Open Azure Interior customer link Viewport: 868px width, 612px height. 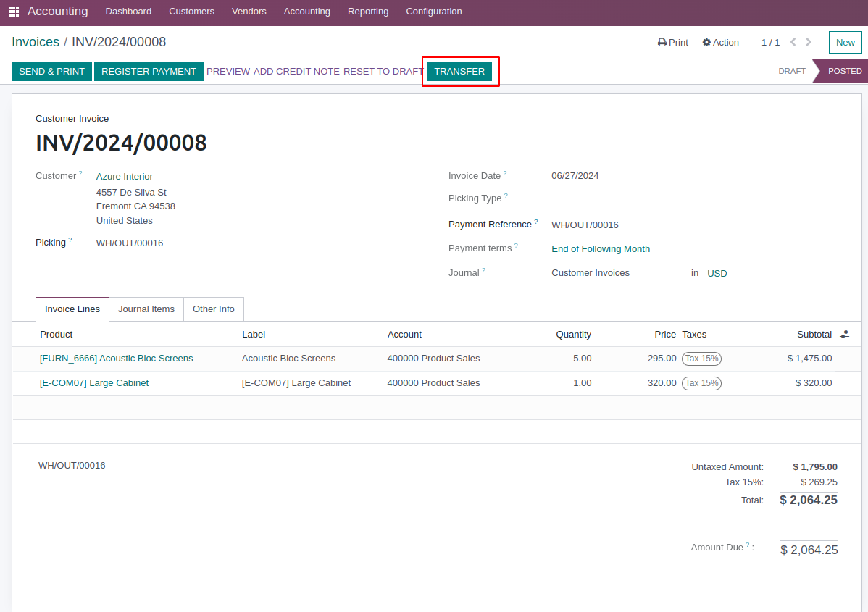pyautogui.click(x=125, y=177)
